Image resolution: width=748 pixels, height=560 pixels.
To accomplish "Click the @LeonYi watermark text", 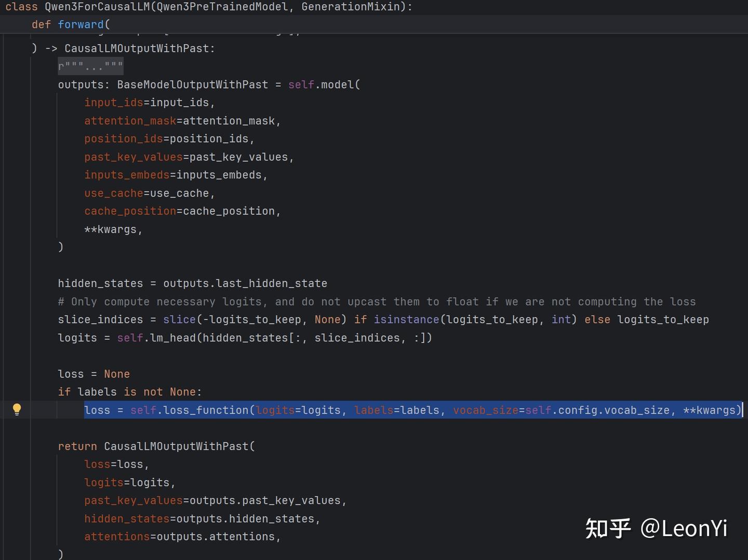I will click(684, 528).
